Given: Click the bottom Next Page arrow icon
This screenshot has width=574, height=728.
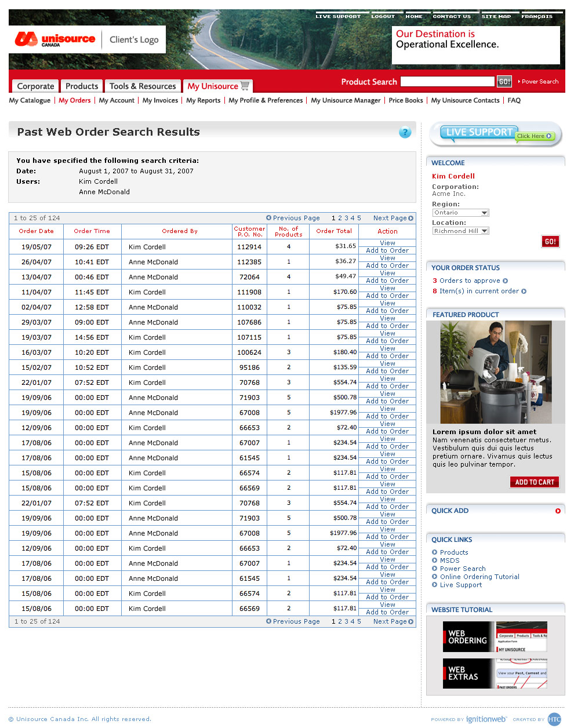Looking at the screenshot, I should (x=411, y=621).
